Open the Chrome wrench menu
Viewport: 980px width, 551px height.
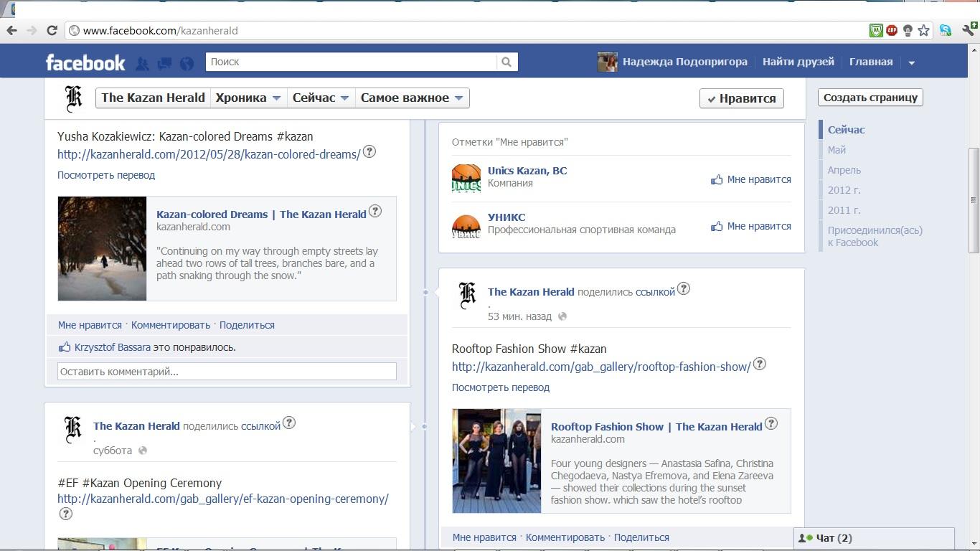point(969,30)
